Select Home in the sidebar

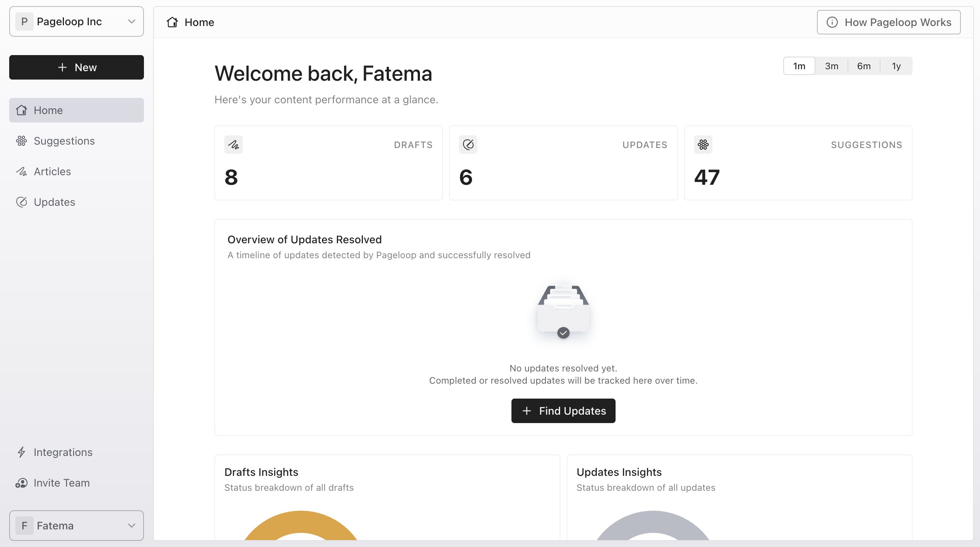[77, 110]
